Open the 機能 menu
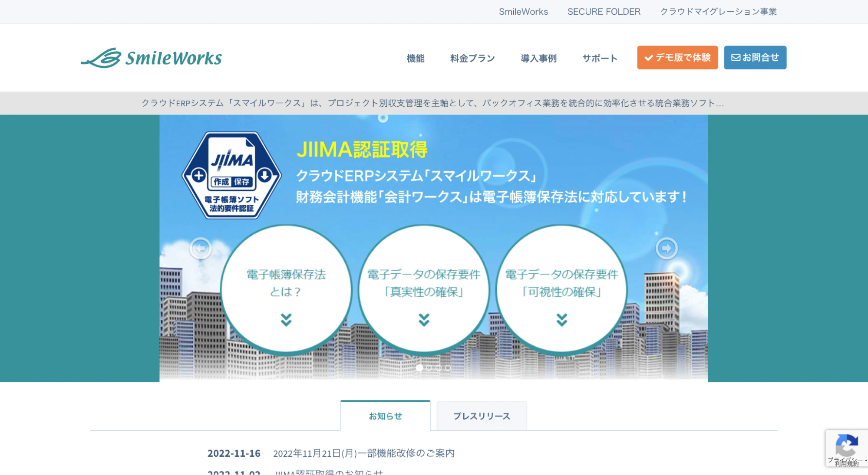 click(x=416, y=58)
